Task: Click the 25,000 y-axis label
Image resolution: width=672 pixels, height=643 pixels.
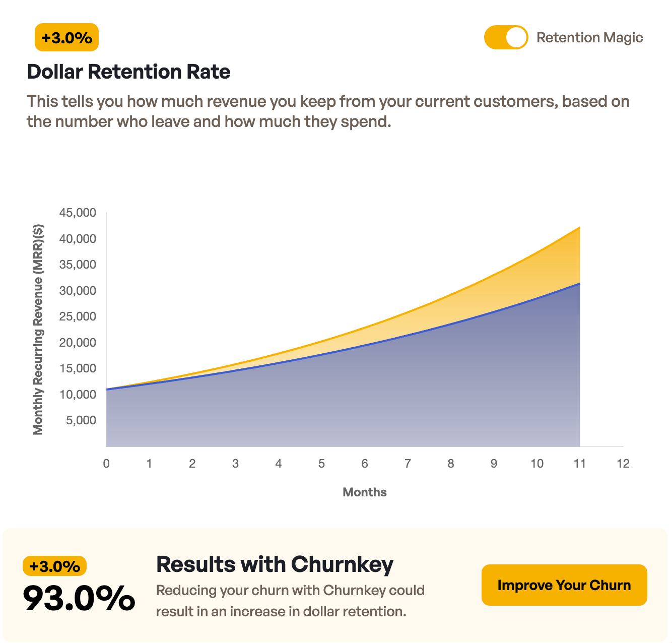Action: coord(78,316)
